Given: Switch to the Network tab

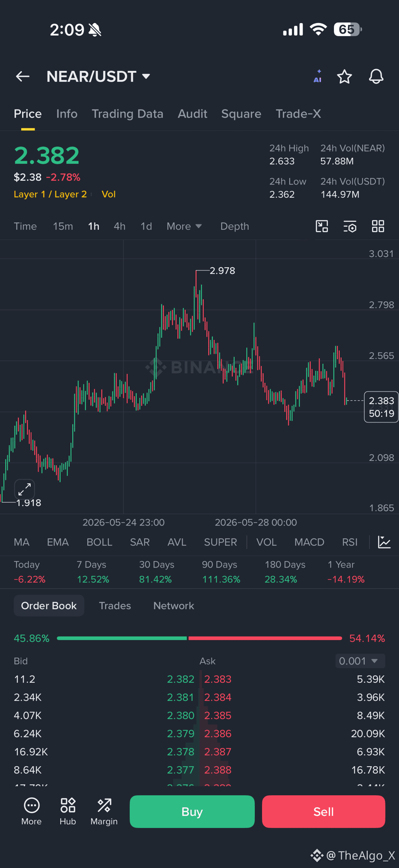Looking at the screenshot, I should click(173, 606).
